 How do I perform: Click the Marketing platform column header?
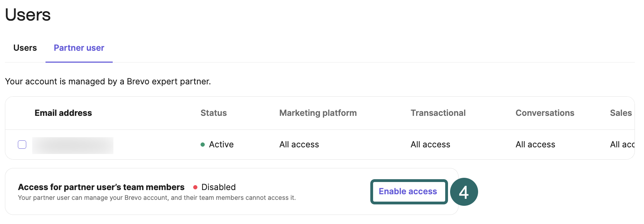click(318, 113)
